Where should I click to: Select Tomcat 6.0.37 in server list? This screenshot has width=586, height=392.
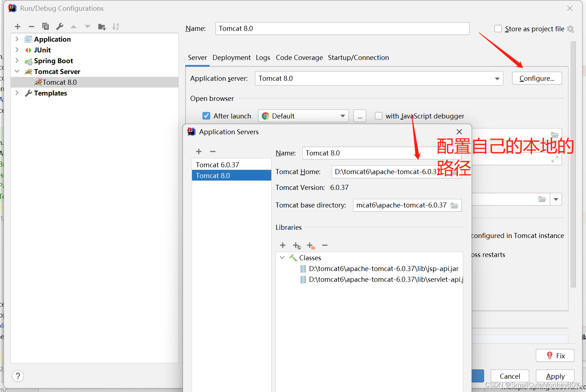point(231,165)
